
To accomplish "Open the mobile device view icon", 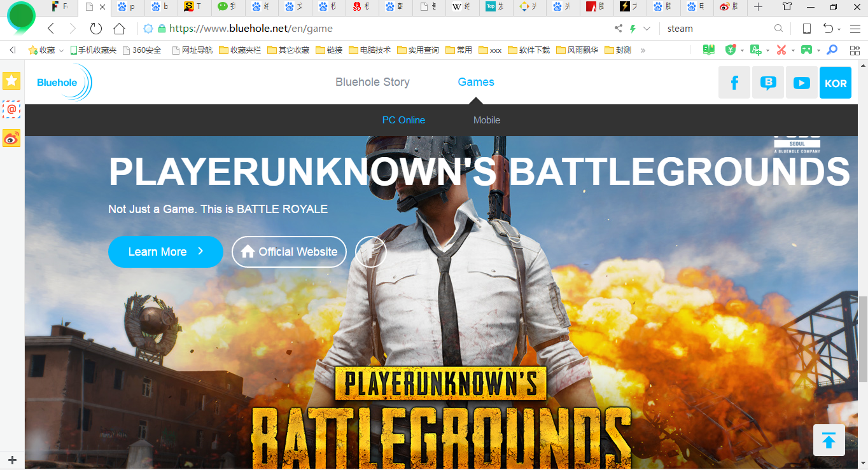I will (807, 29).
